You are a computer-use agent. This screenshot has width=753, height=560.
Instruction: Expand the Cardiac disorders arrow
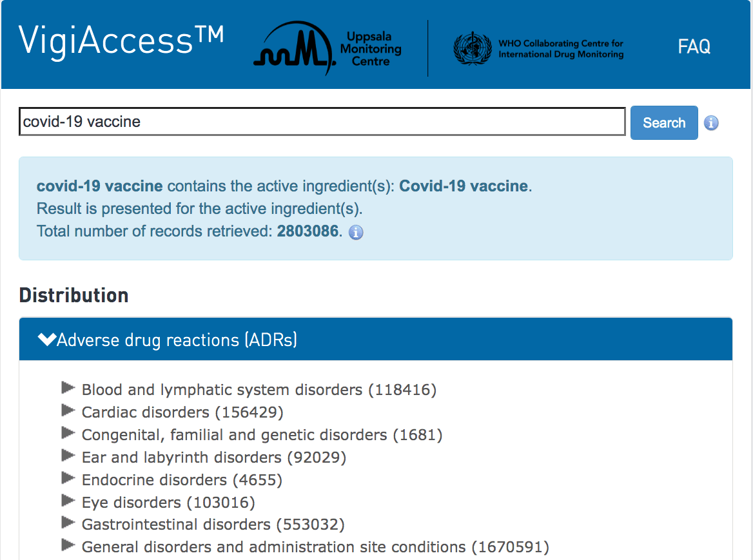click(x=68, y=410)
